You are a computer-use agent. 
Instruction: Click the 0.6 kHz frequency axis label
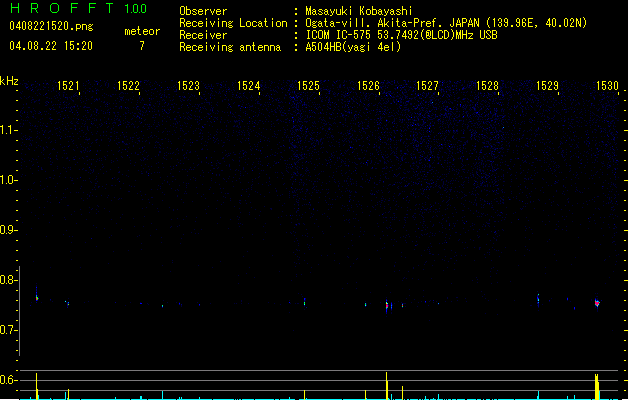[x=8, y=380]
